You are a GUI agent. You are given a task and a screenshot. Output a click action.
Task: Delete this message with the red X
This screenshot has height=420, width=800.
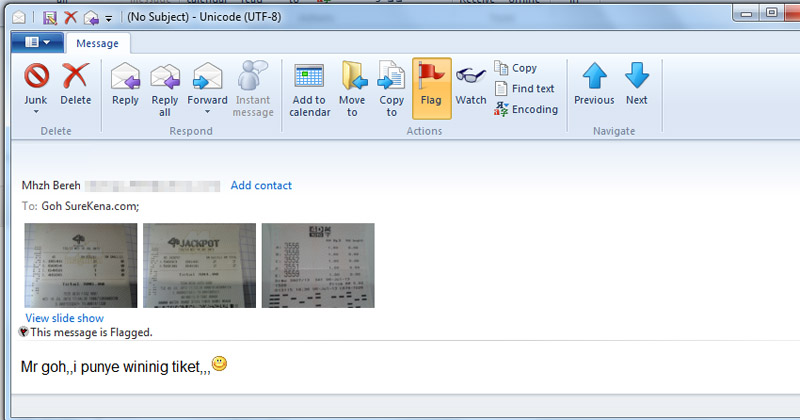click(75, 77)
